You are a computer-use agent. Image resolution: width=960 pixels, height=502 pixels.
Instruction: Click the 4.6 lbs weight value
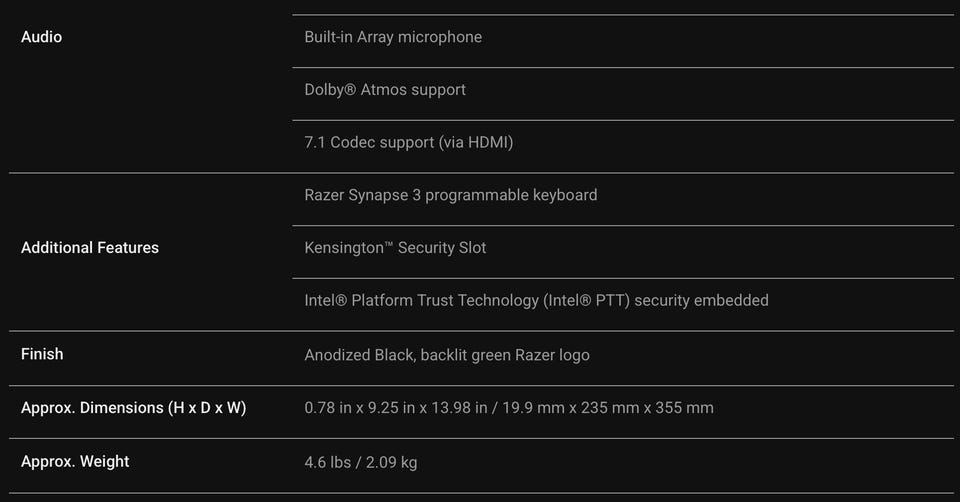(x=329, y=462)
